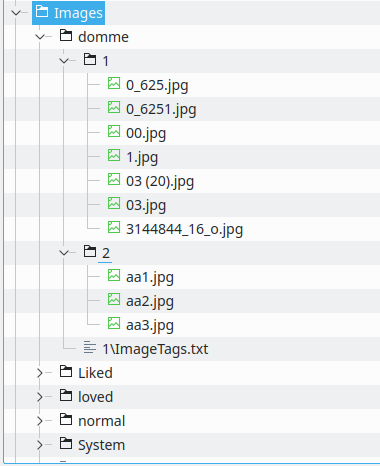380x466 pixels.
Task: Select the loved folder label
Action: coord(96,397)
